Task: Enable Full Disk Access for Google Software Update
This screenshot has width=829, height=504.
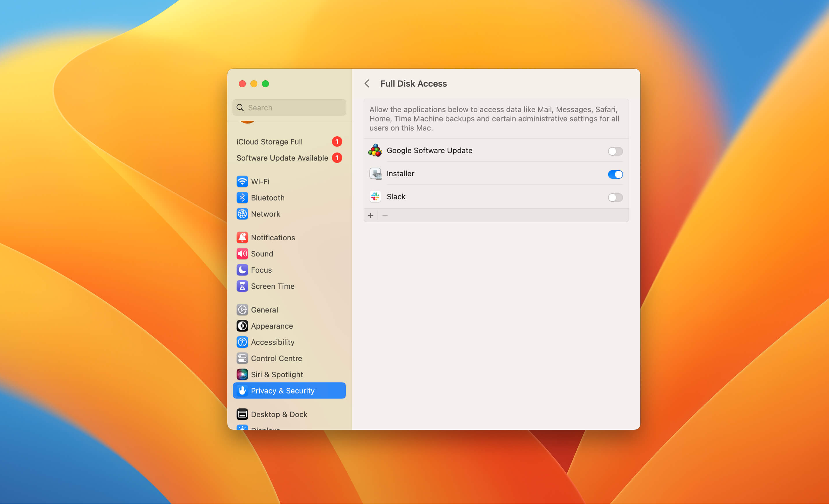Action: click(615, 151)
